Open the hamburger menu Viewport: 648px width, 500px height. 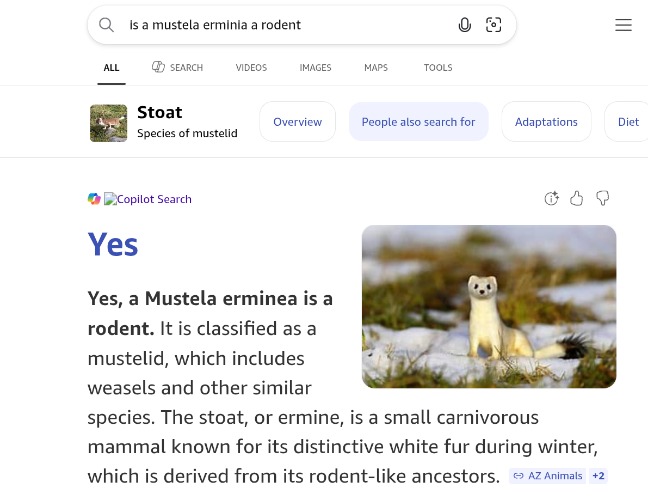pos(623,25)
